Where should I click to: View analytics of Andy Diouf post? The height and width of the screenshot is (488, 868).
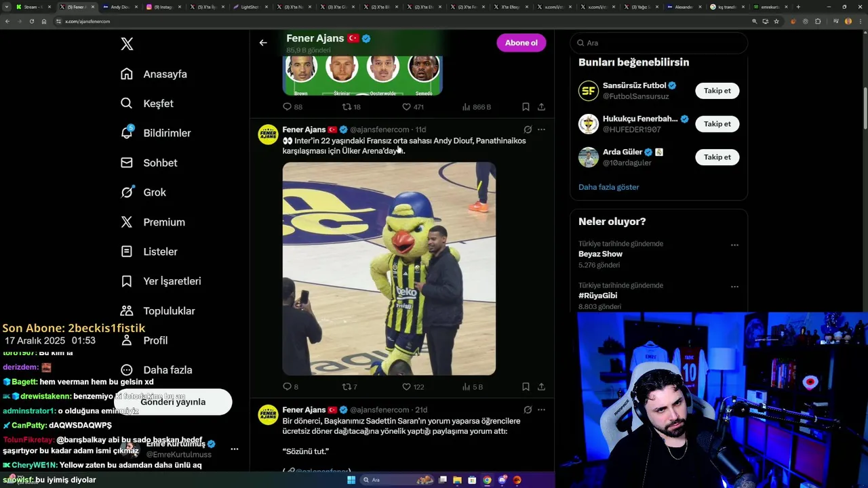(472, 387)
